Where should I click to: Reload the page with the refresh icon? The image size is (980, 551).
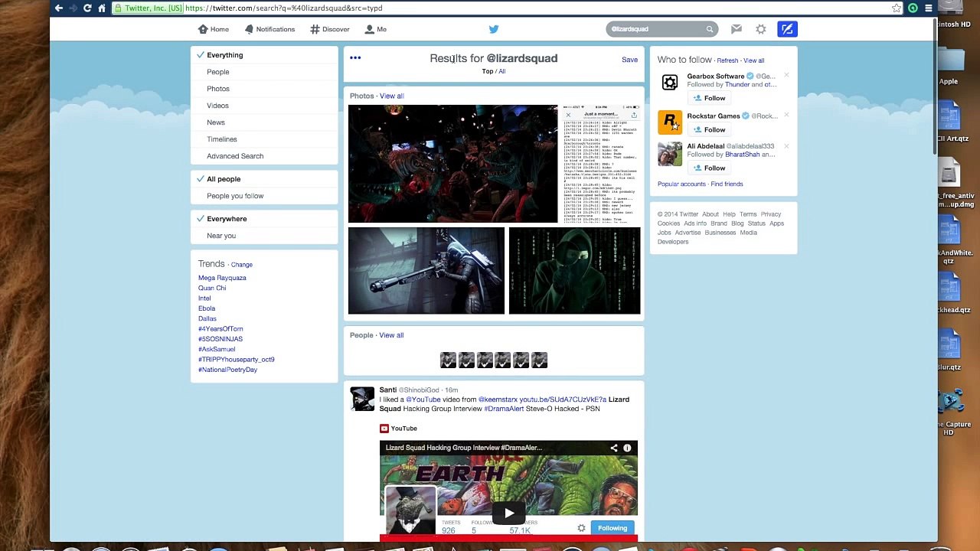(x=87, y=8)
